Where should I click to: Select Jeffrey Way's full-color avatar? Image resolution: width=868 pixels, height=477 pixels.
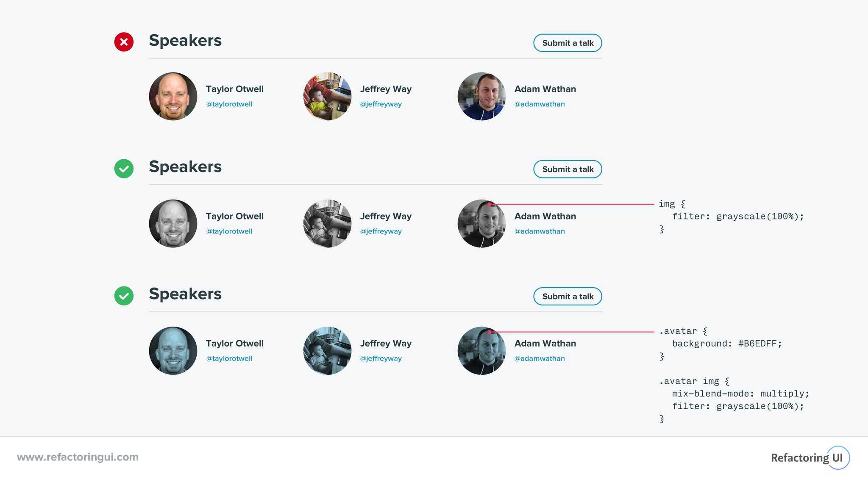click(327, 96)
